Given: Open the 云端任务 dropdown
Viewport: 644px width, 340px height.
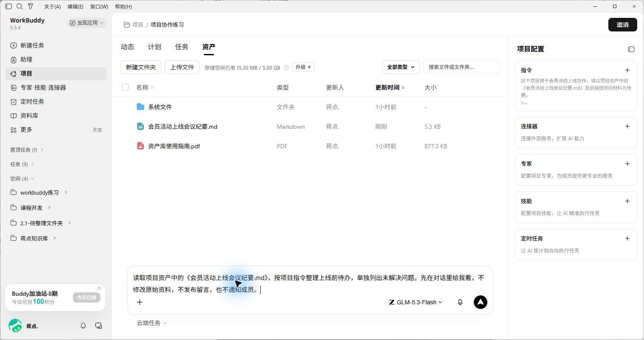Looking at the screenshot, I should (x=152, y=323).
